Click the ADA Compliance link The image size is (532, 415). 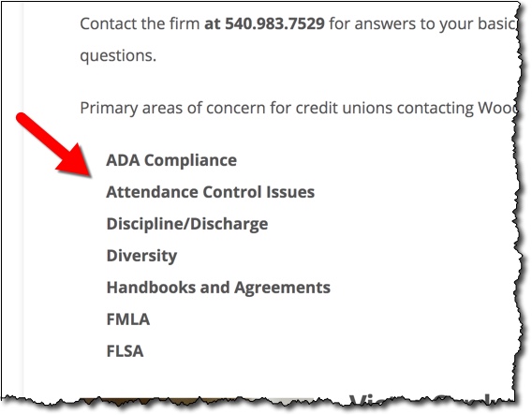click(x=171, y=160)
